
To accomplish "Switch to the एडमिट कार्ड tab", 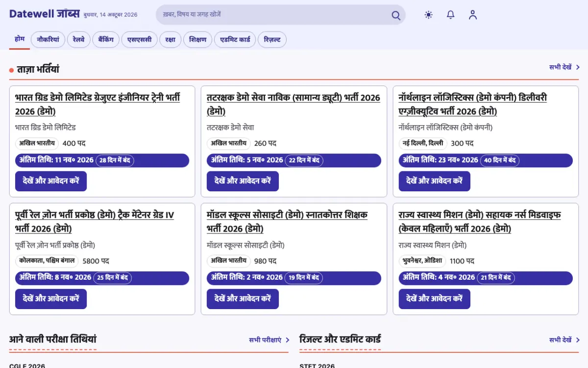I will 235,40.
